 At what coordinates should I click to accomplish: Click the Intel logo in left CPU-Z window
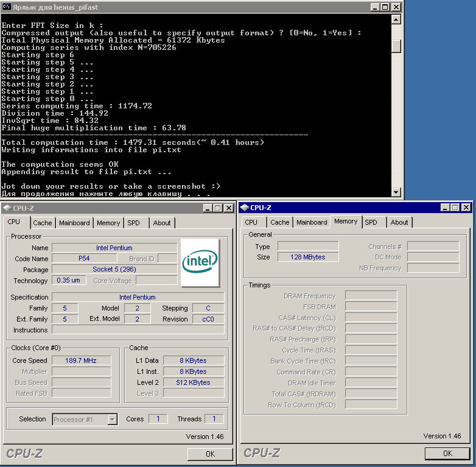tap(200, 262)
